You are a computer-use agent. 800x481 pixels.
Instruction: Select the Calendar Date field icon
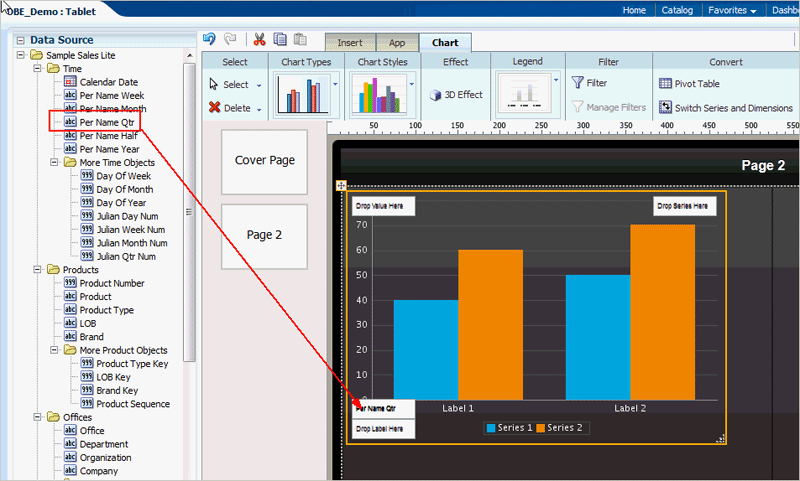[x=70, y=82]
